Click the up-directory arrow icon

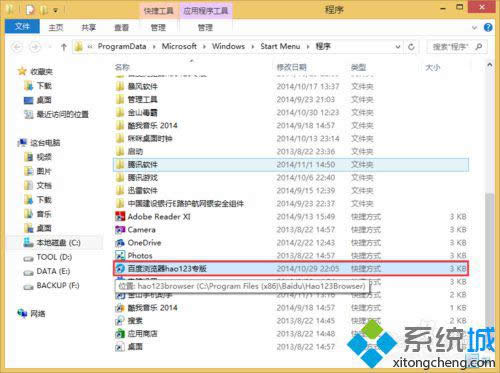point(64,47)
